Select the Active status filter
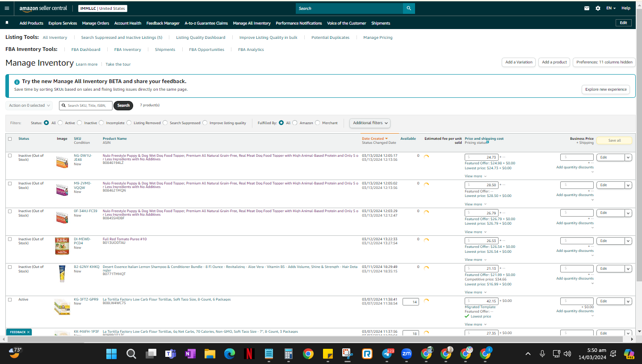Viewport: 642px width, 364px height. (61, 123)
